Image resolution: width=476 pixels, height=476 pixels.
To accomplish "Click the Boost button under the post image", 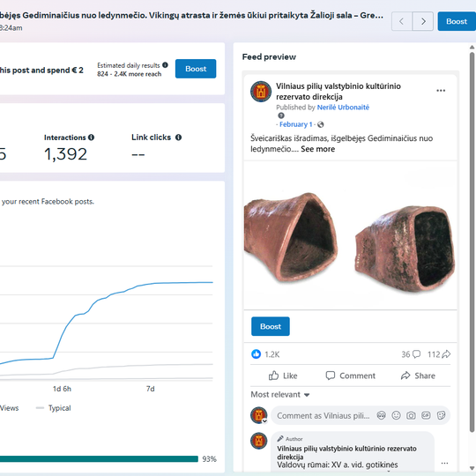I will [271, 326].
